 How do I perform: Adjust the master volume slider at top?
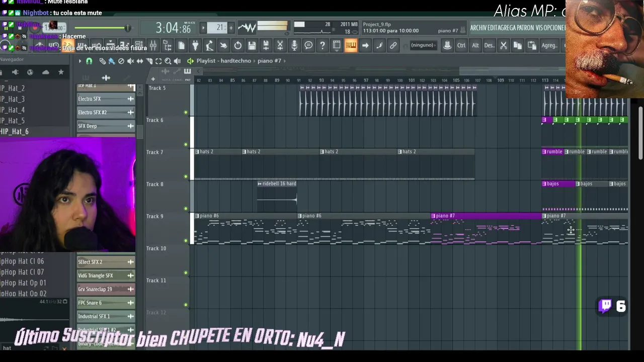102,28
